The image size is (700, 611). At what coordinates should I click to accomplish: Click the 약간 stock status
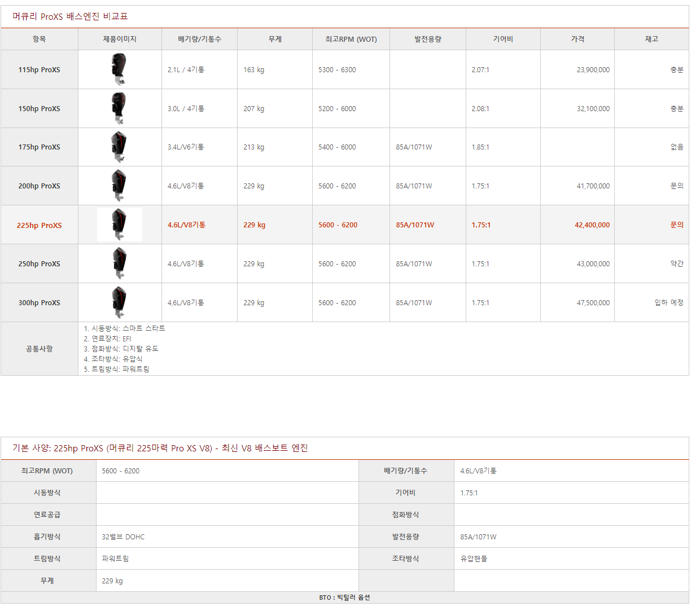click(x=677, y=264)
